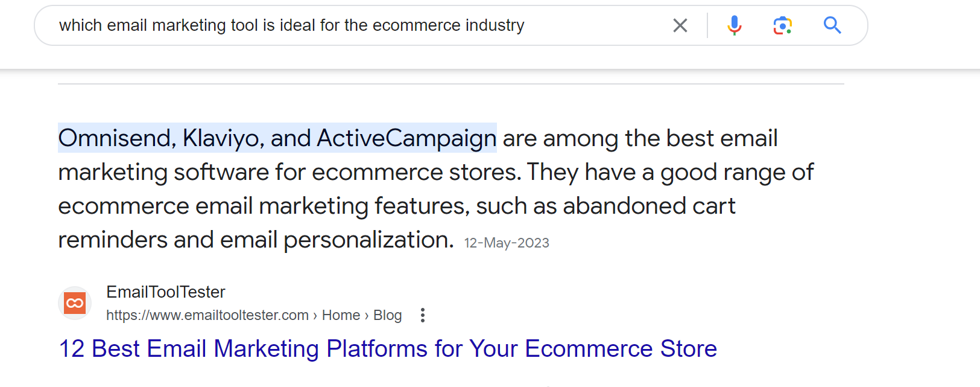Screen dimensions: 980x387
Task: Click the search query text to edit it
Action: [291, 25]
